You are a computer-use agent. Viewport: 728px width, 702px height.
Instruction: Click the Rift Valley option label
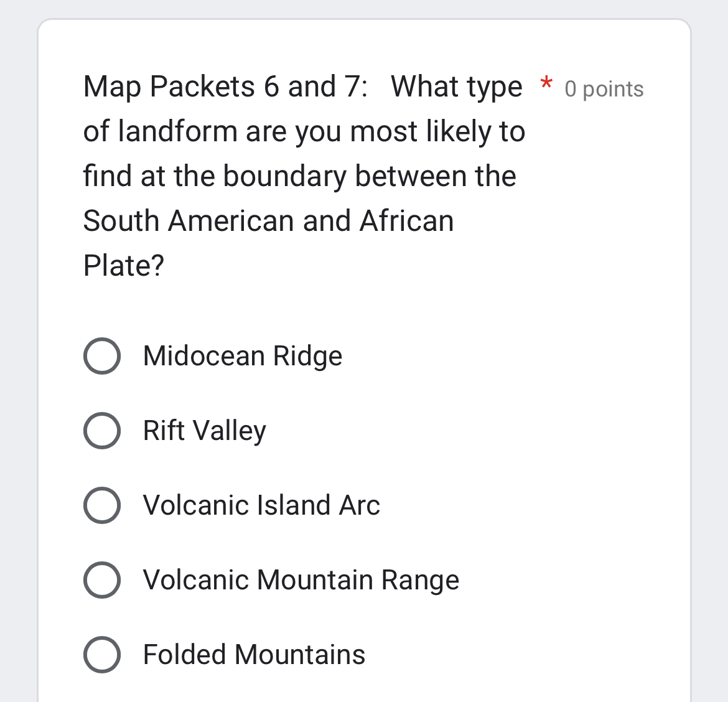(205, 431)
